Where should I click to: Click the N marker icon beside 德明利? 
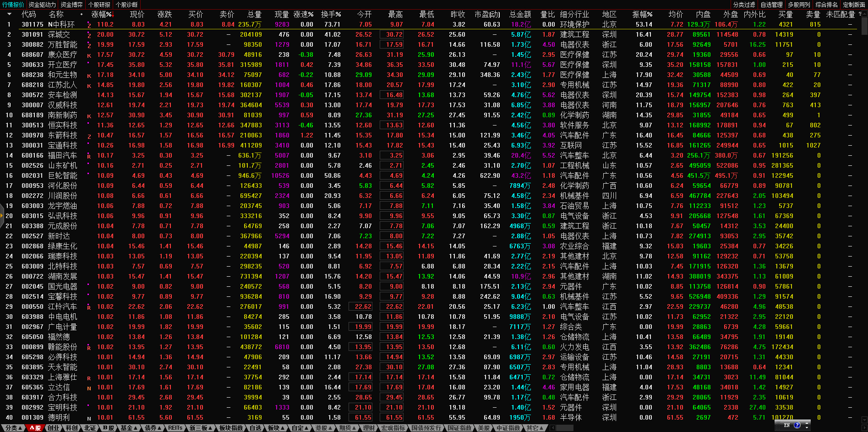click(x=89, y=418)
